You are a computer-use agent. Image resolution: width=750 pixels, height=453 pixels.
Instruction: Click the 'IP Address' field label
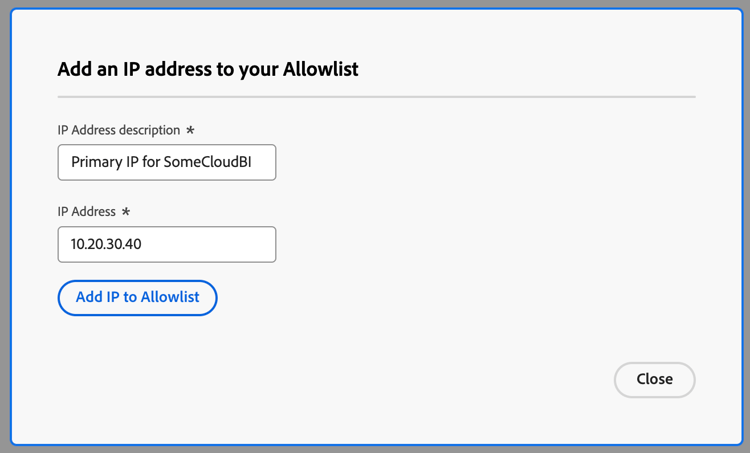pos(87,211)
